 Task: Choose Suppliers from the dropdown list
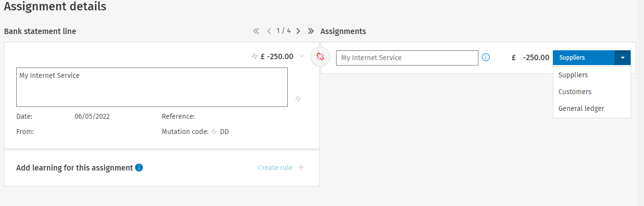pyautogui.click(x=573, y=75)
